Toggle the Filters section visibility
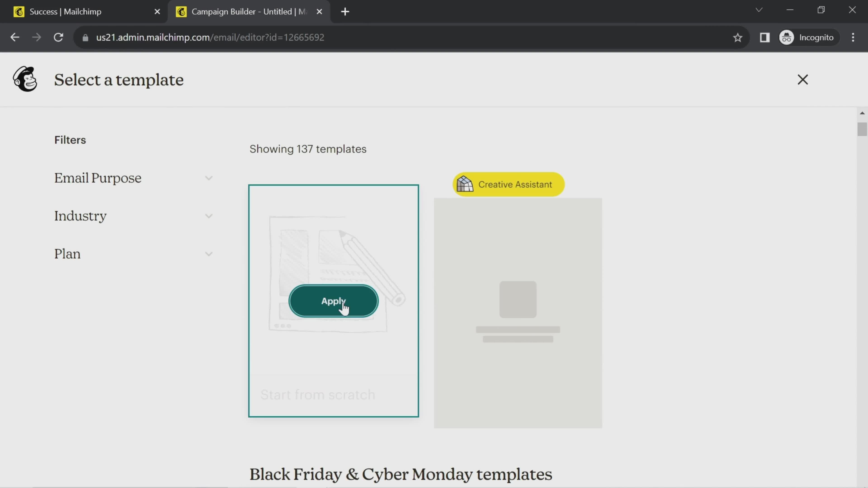The image size is (868, 488). point(70,139)
